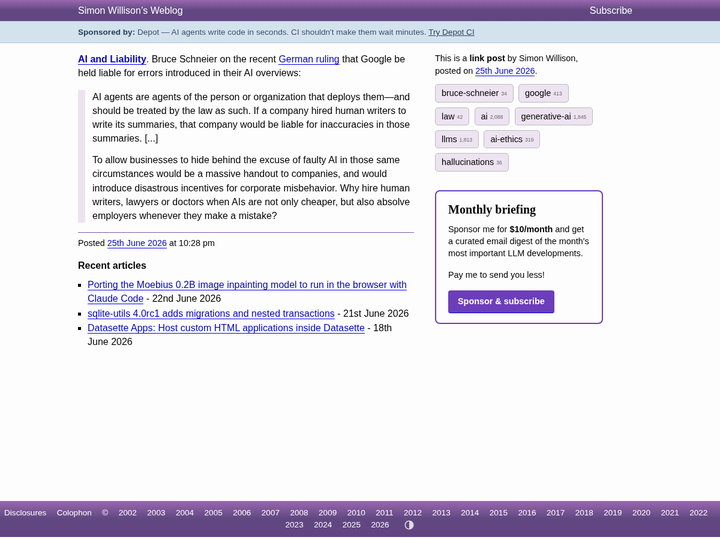Open the AI and Liability title link
This screenshot has height=540, width=720.
(112, 59)
